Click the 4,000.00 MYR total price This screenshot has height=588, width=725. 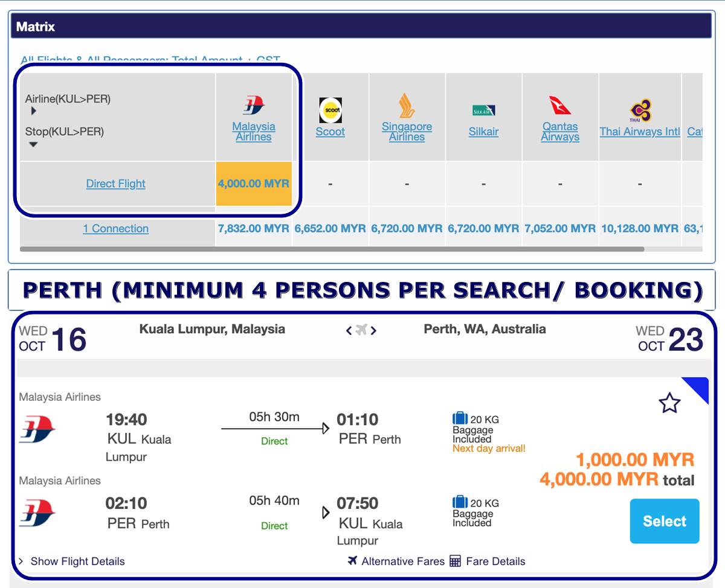click(617, 480)
